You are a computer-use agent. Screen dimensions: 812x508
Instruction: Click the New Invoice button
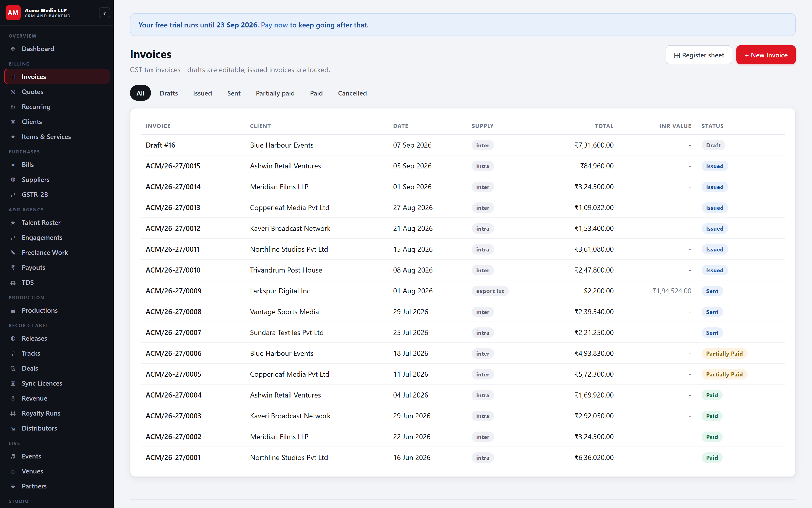766,55
